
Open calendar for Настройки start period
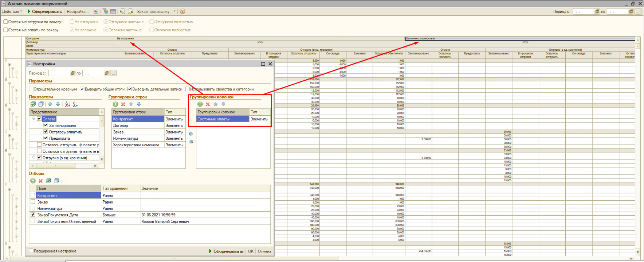point(72,73)
